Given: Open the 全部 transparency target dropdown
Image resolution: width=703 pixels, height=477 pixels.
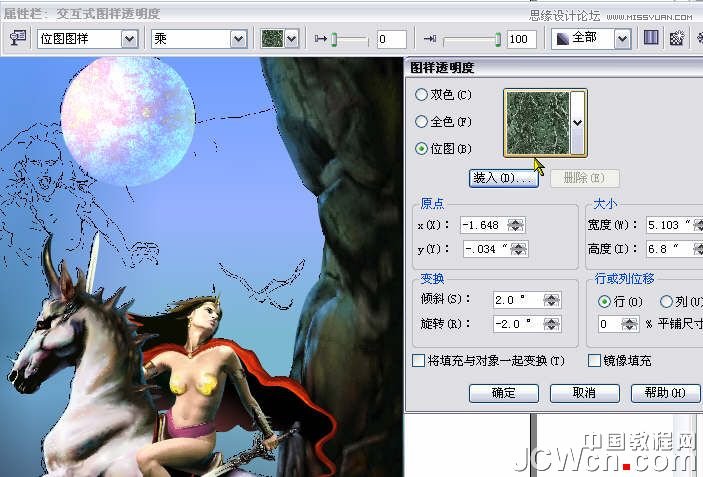Looking at the screenshot, I should (622, 39).
